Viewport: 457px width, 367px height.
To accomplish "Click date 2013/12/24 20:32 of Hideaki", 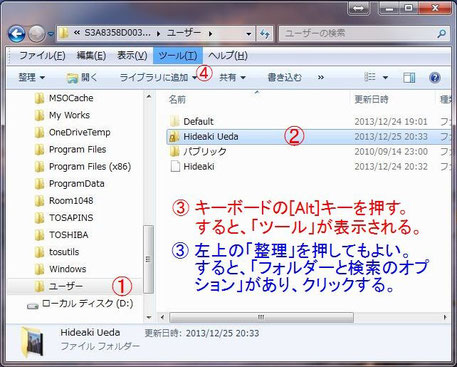I will coord(391,167).
